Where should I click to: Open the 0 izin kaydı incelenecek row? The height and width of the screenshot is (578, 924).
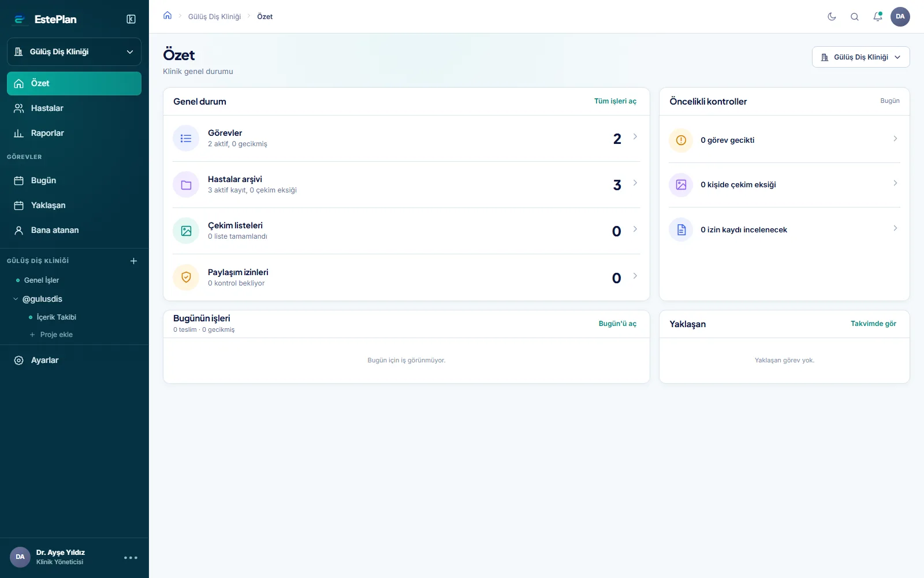[x=784, y=229]
